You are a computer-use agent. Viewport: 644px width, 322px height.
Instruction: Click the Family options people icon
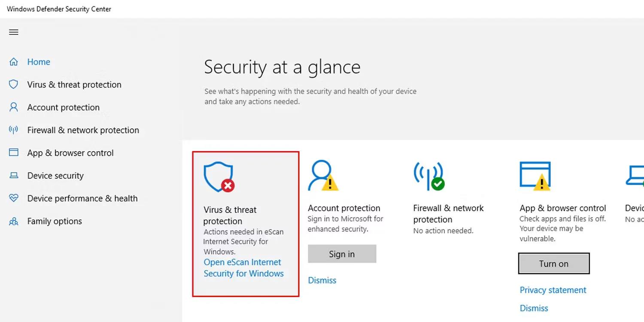click(14, 222)
